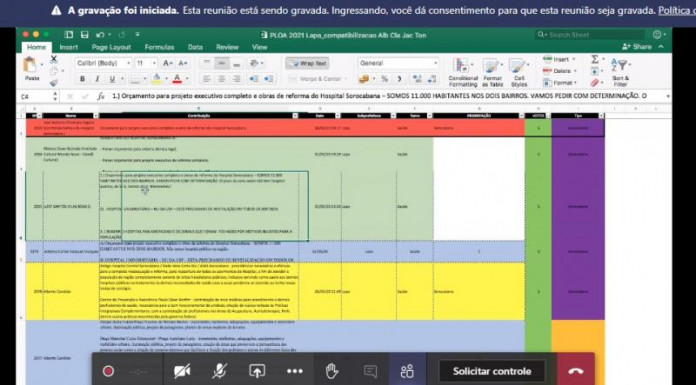Image resolution: width=696 pixels, height=385 pixels.
Task: Click the share screen icon in meeting bar
Action: [257, 371]
